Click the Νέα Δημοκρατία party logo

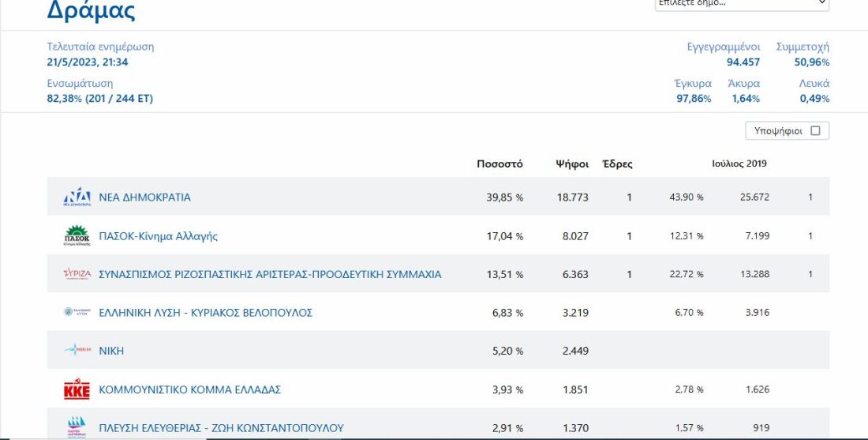[x=77, y=197]
